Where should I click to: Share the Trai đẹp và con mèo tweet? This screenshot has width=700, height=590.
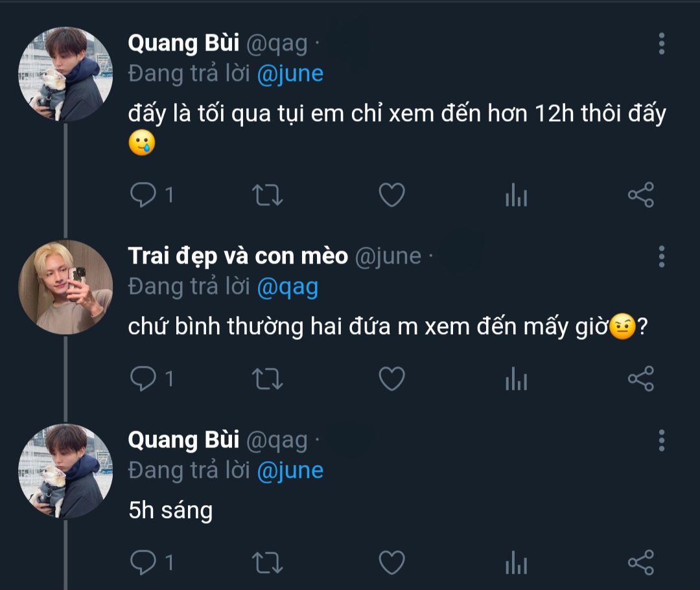point(641,379)
